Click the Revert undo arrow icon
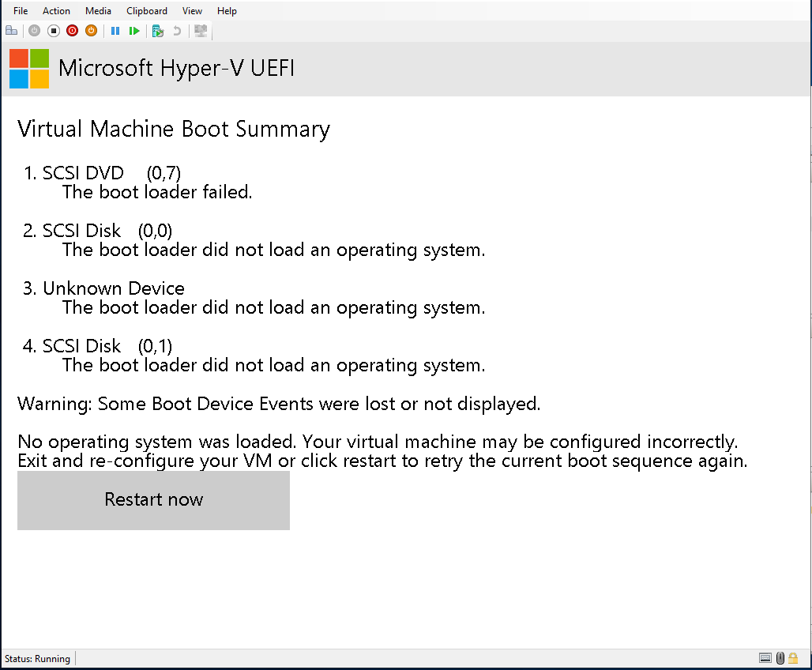The width and height of the screenshot is (812, 670). (177, 31)
